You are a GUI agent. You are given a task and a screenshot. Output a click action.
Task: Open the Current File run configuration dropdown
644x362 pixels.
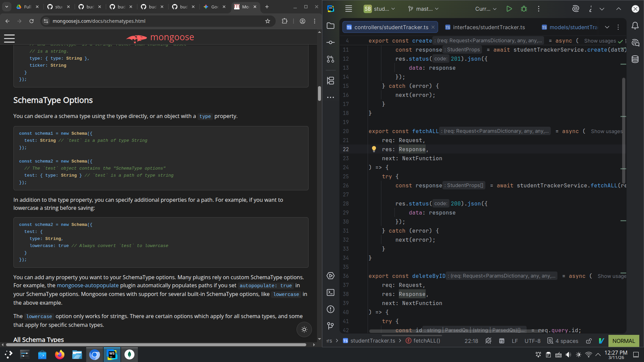tap(486, 9)
